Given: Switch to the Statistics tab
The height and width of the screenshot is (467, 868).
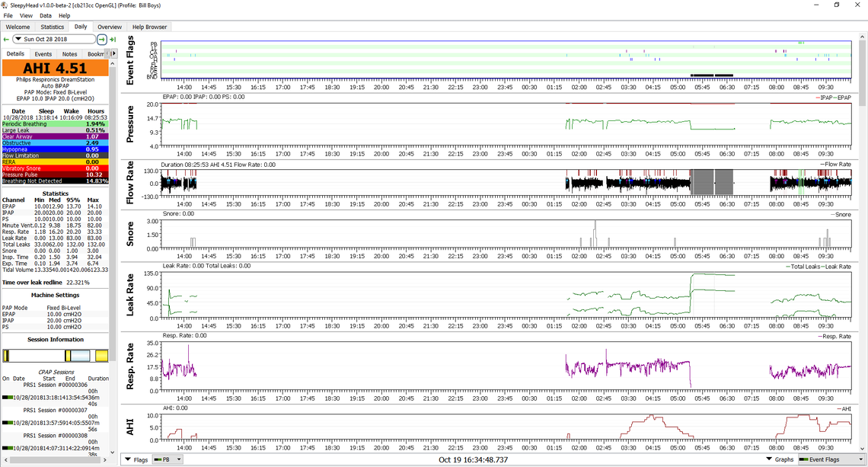Looking at the screenshot, I should pyautogui.click(x=52, y=27).
